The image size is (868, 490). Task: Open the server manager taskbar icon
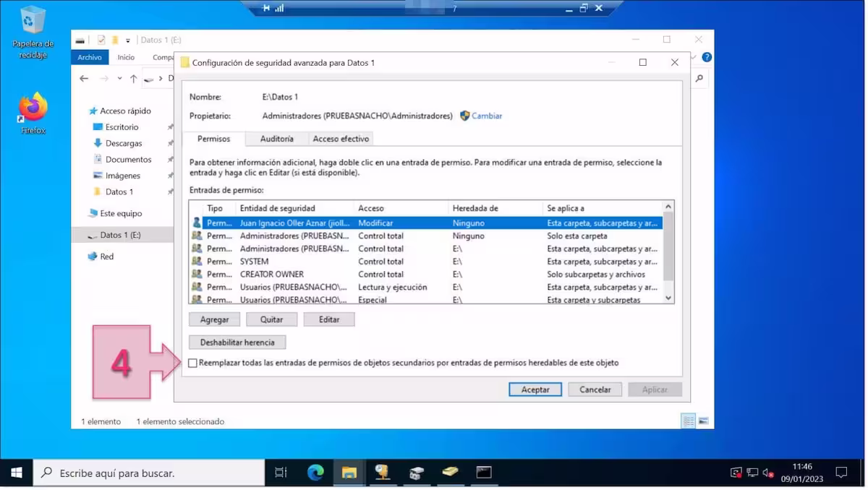click(417, 473)
